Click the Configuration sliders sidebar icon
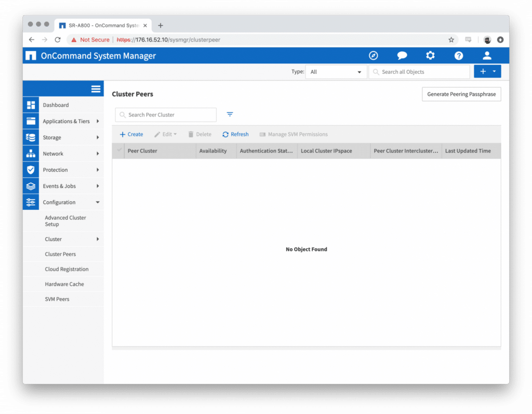The height and width of the screenshot is (414, 532). click(x=31, y=202)
